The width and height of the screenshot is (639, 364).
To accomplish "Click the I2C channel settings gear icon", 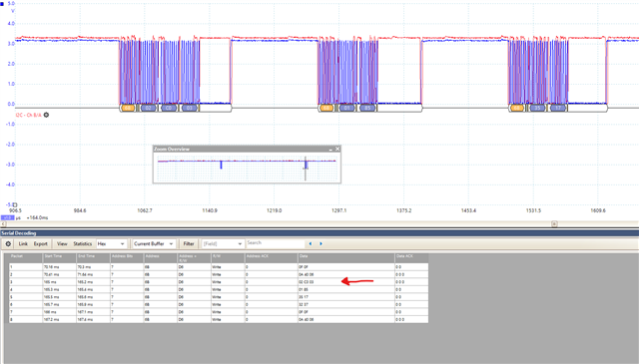I will [47, 115].
